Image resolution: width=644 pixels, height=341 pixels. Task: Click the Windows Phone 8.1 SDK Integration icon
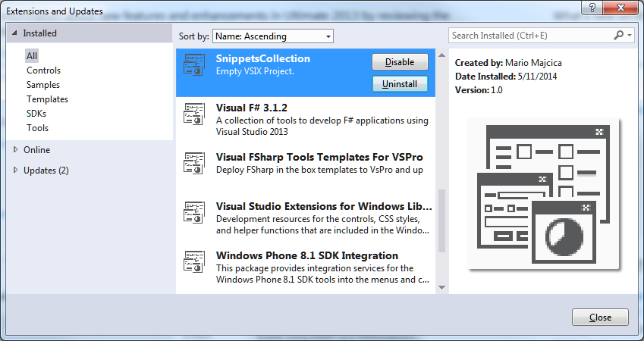click(x=194, y=261)
